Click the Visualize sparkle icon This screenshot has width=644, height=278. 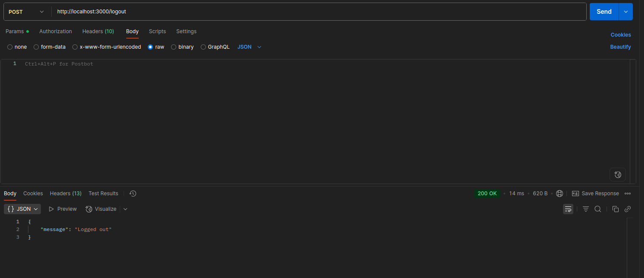(89, 209)
